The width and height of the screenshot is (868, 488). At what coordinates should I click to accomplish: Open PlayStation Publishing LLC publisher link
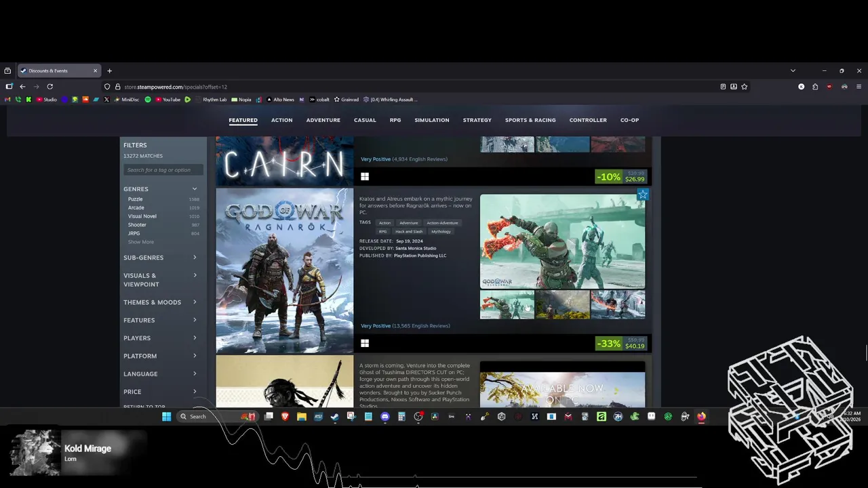pyautogui.click(x=420, y=256)
